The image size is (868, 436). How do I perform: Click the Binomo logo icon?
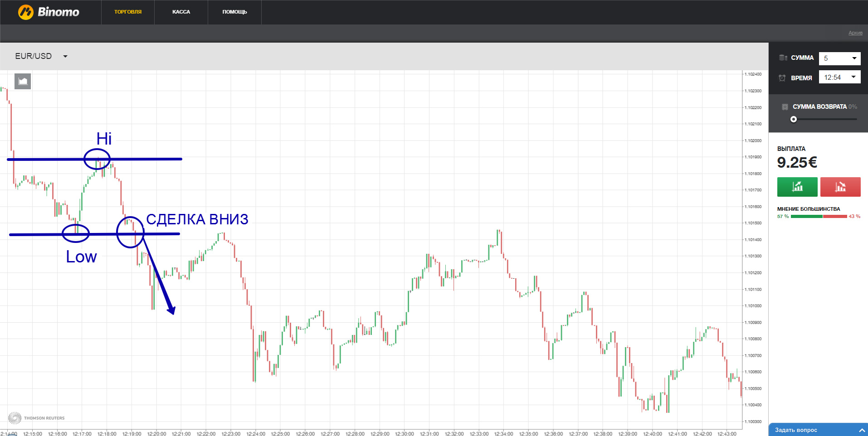[x=26, y=12]
